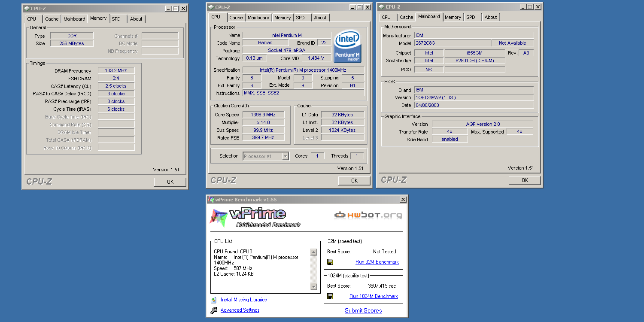The image size is (644, 322).
Task: Click the Package field Socket 479 mPGA
Action: [287, 50]
